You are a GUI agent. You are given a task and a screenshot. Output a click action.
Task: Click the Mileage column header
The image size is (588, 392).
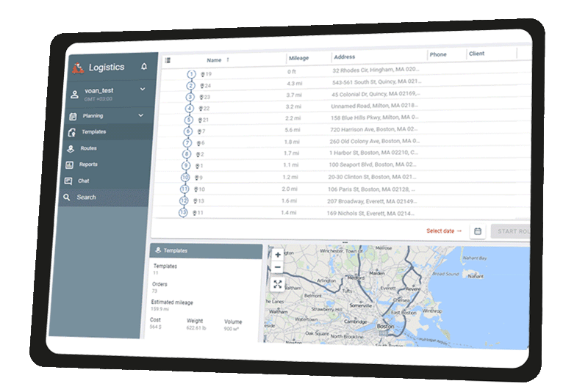click(x=299, y=58)
